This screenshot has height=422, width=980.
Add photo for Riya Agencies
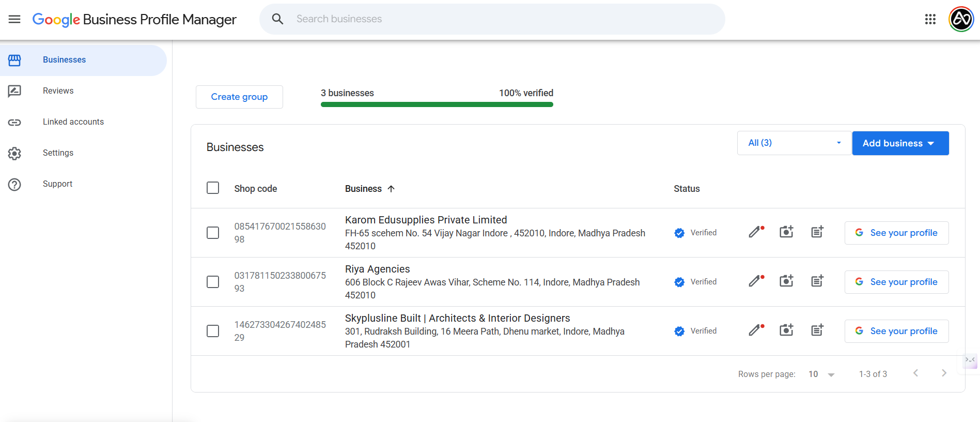[786, 281]
